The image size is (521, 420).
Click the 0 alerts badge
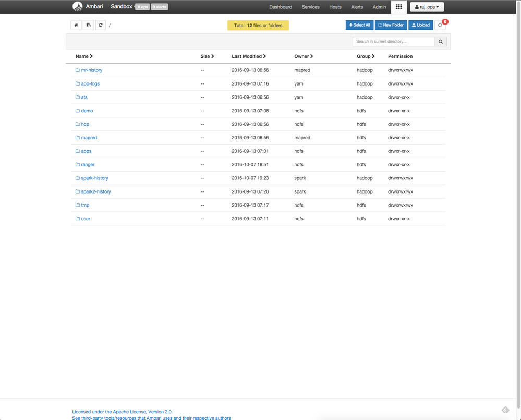[x=160, y=7]
